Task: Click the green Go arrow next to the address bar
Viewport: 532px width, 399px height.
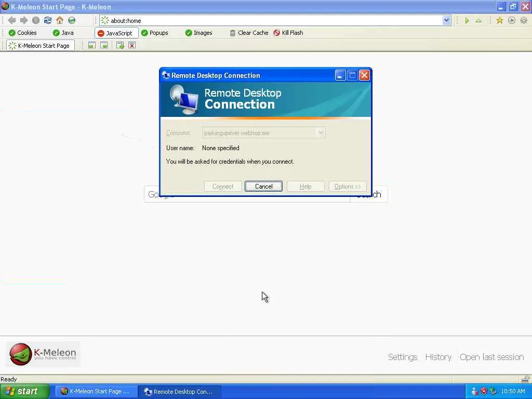Action: tap(467, 21)
